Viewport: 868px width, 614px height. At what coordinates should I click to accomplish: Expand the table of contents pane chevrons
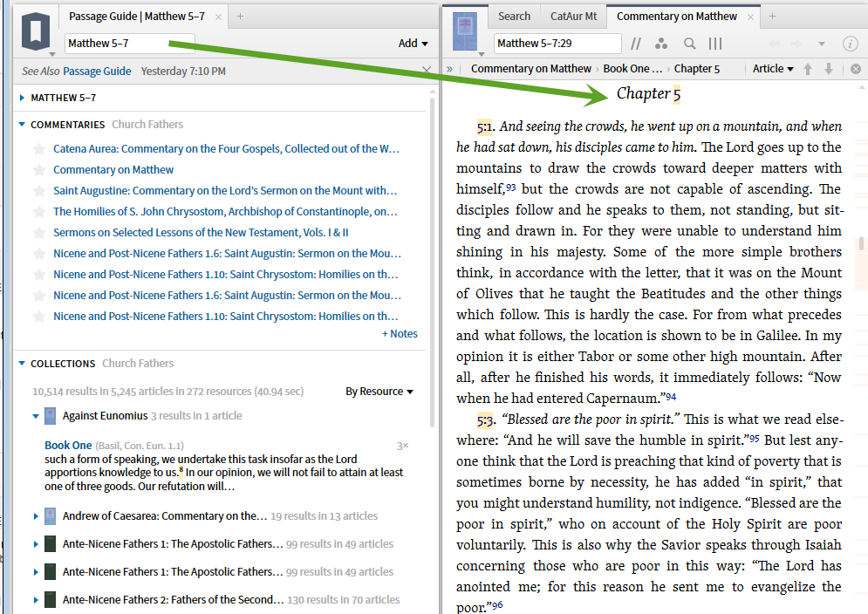(x=450, y=69)
